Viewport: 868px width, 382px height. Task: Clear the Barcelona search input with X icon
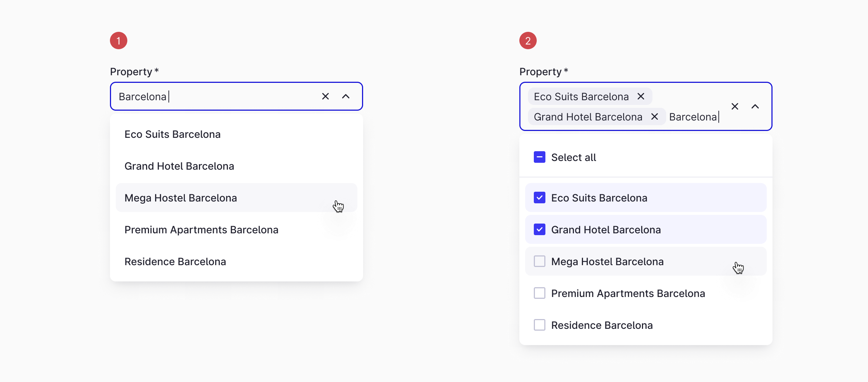click(x=325, y=96)
